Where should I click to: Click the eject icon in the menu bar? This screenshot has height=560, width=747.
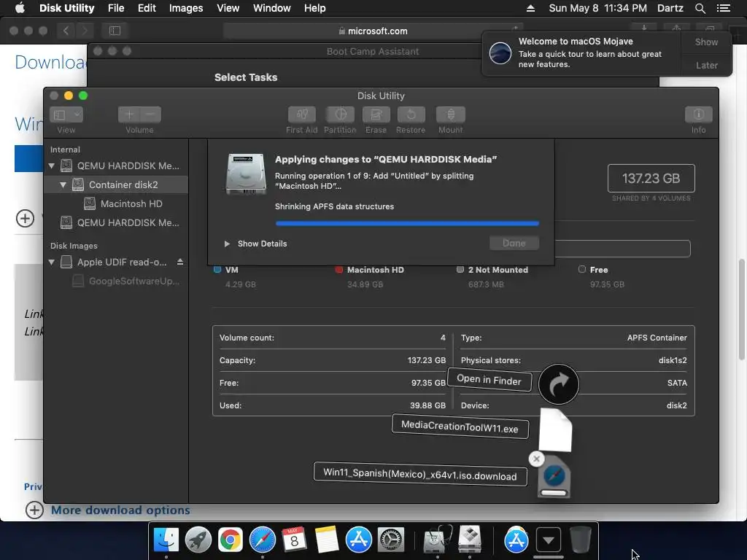(530, 8)
